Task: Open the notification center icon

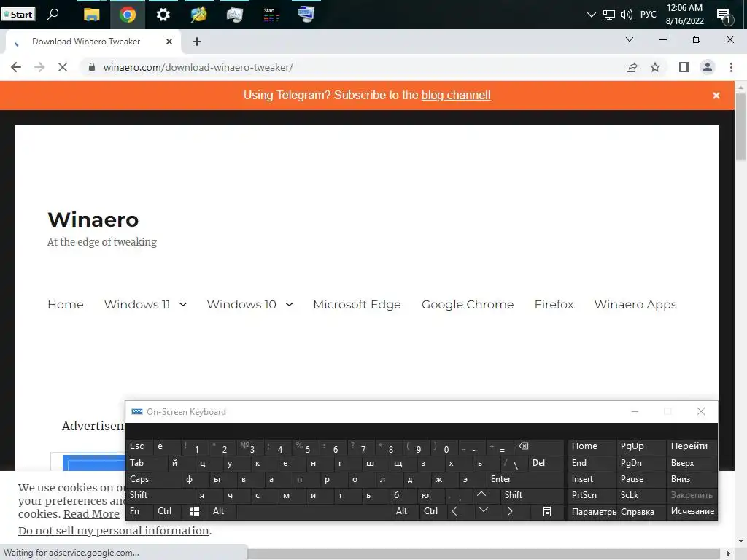Action: [x=724, y=16]
